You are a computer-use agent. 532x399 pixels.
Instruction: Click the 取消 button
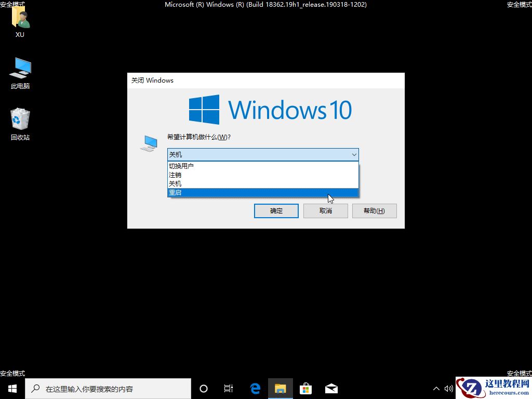tap(325, 211)
